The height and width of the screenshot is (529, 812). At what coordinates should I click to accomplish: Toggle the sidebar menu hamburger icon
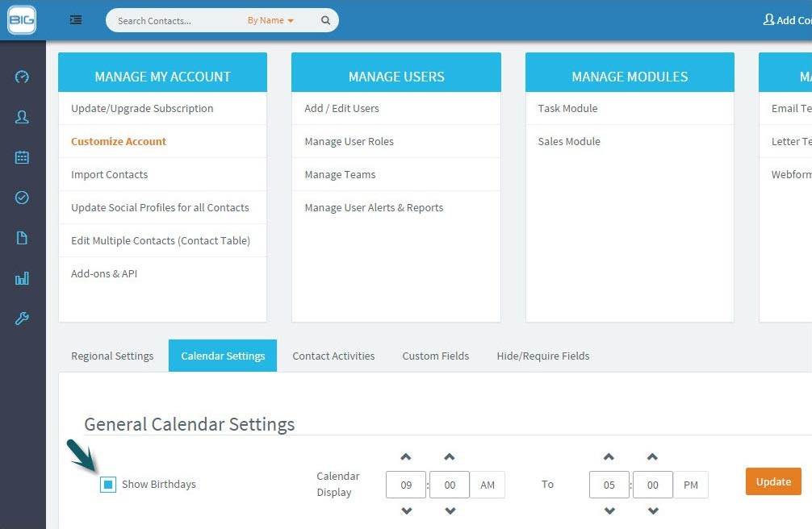click(x=76, y=20)
